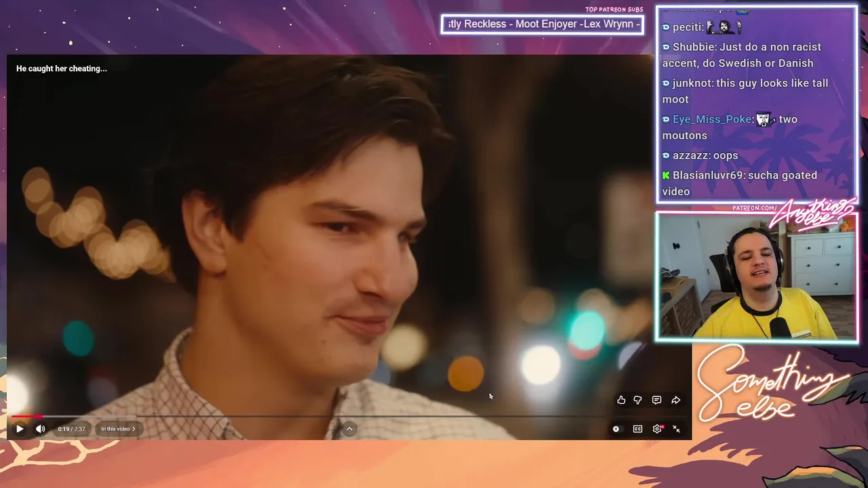868x488 pixels.
Task: Click junknot's 'tall moot' chat message
Action: tap(745, 91)
